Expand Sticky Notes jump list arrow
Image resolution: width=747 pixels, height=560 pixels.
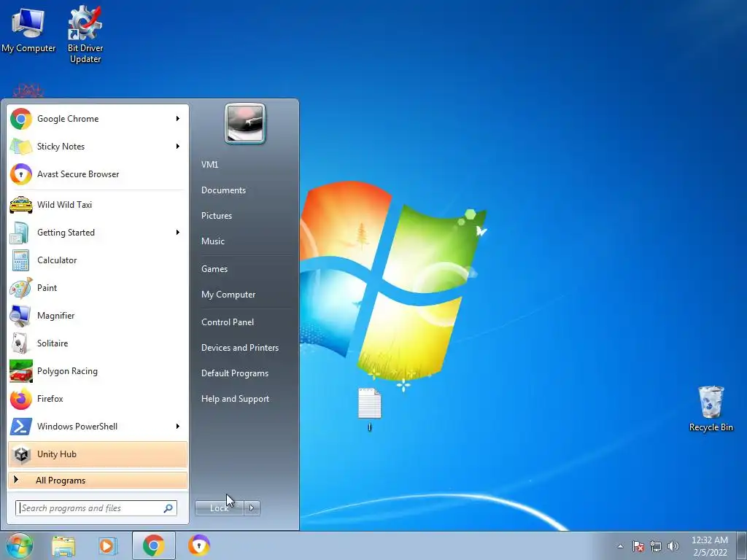pyautogui.click(x=178, y=146)
